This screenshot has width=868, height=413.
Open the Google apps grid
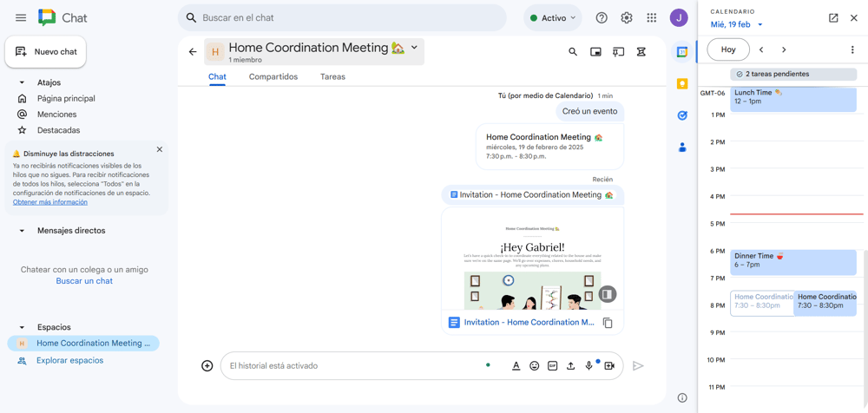[x=652, y=17]
